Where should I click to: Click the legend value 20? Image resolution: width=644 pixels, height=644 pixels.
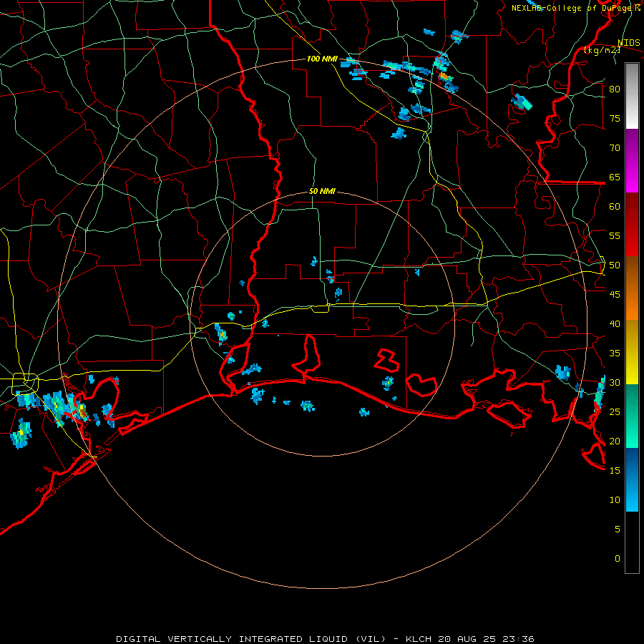[615, 441]
